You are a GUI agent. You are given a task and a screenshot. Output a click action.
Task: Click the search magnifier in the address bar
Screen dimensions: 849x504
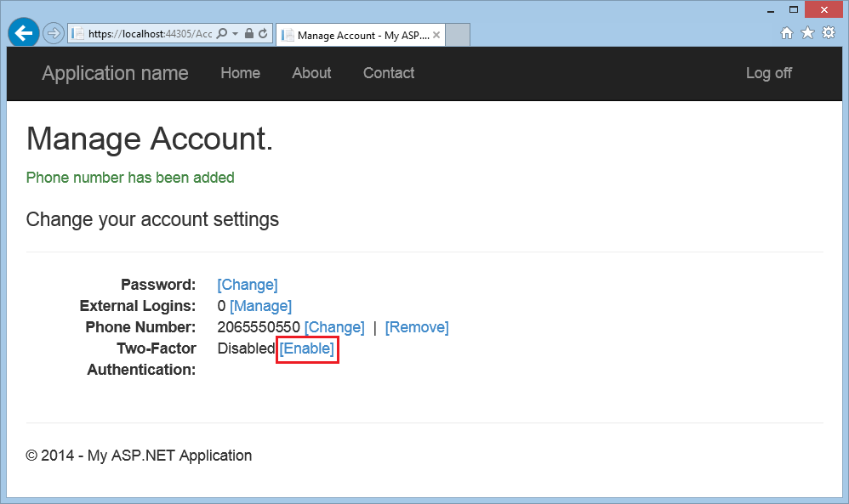click(219, 34)
